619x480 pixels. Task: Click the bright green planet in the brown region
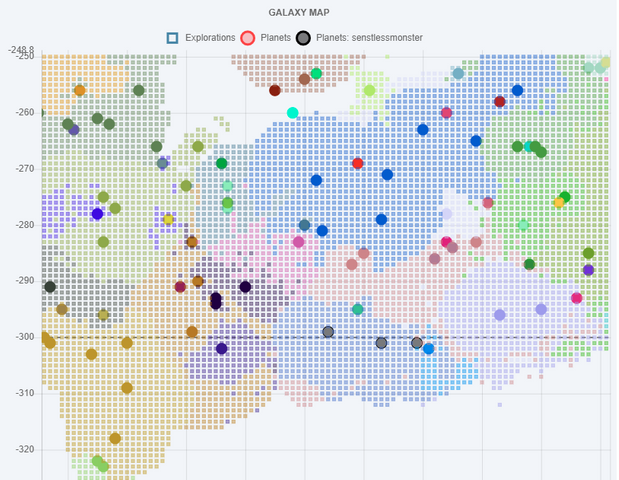[316, 73]
